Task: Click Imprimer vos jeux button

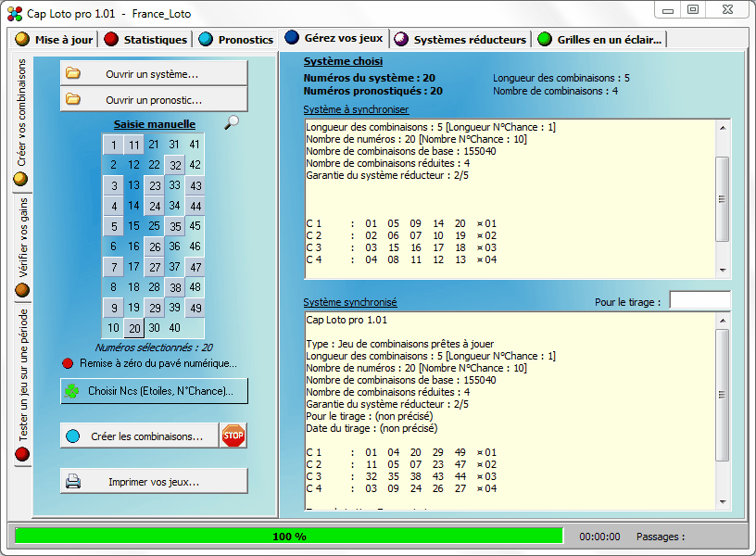Action: (x=154, y=481)
